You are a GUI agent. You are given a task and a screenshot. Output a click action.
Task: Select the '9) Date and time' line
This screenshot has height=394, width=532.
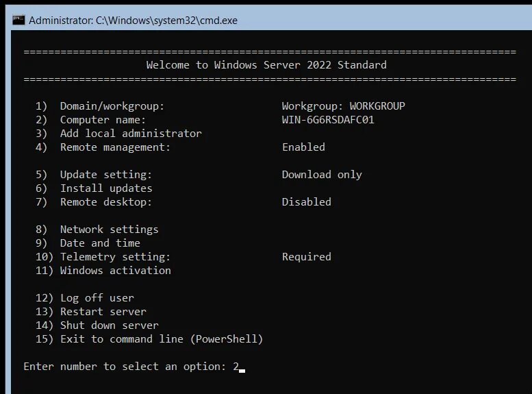88,243
